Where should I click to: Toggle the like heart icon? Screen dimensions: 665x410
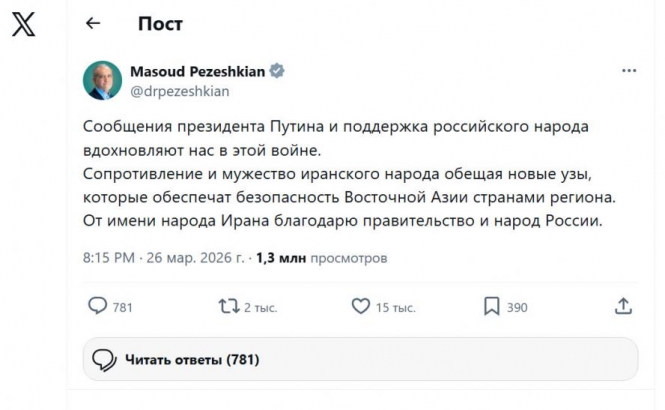(359, 306)
